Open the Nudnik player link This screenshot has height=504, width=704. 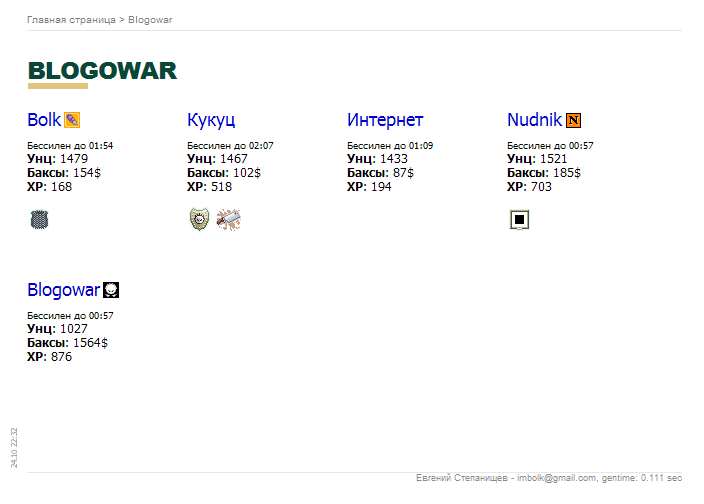tap(534, 120)
